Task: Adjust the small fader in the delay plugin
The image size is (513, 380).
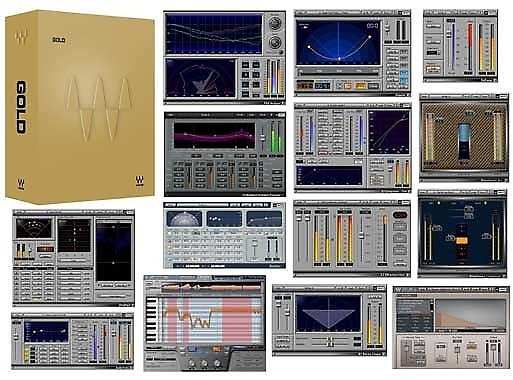Action: click(x=255, y=248)
